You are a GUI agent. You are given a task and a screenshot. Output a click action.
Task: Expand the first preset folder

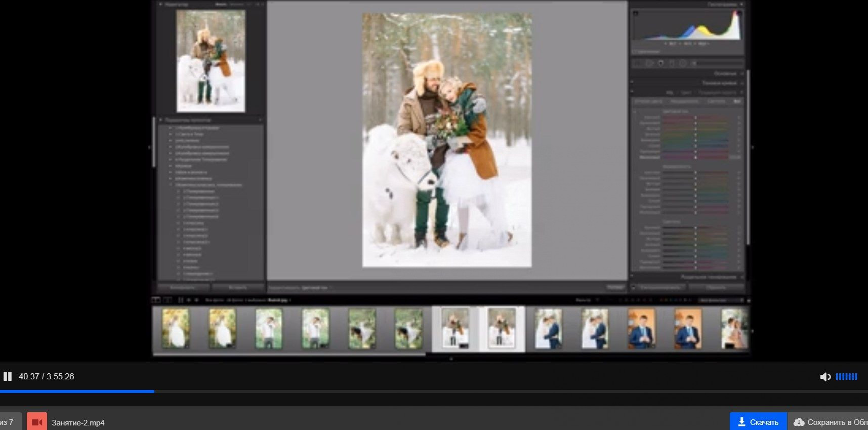pyautogui.click(x=171, y=128)
